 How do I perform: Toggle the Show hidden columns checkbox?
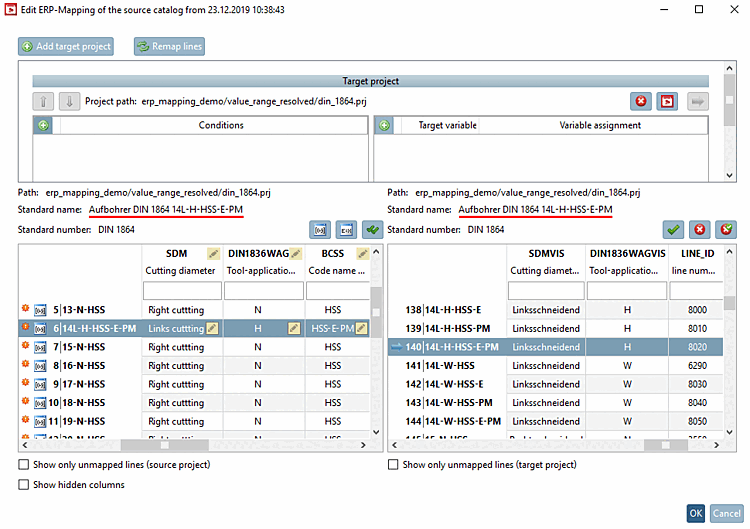[x=25, y=485]
